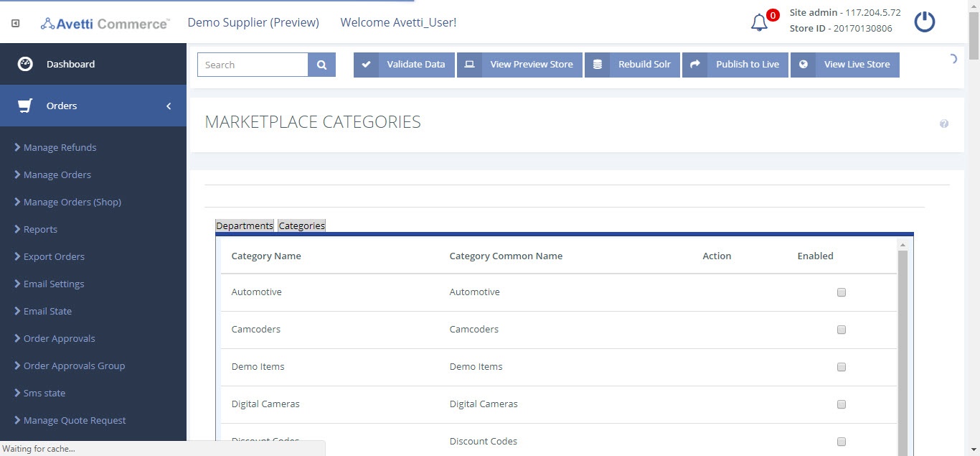Image resolution: width=980 pixels, height=456 pixels.
Task: Expand Order Approvals chevron in sidebar
Action: [x=17, y=338]
